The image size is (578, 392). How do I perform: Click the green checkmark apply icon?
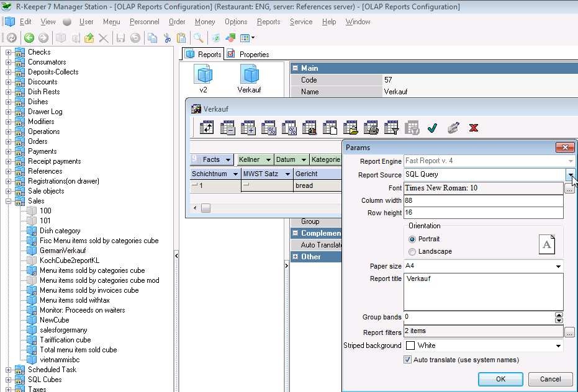tap(432, 128)
